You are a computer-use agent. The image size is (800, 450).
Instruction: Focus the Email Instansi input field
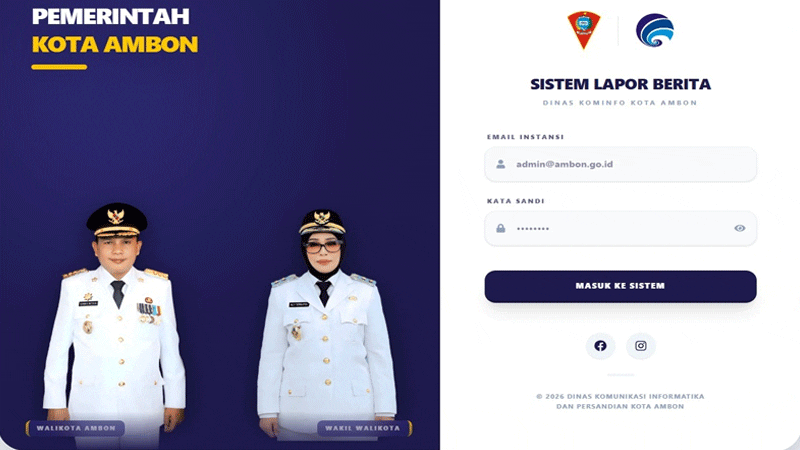(x=620, y=164)
